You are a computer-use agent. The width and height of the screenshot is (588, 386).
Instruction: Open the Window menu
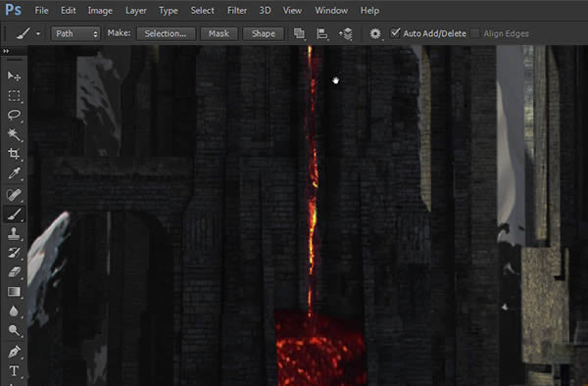point(331,11)
